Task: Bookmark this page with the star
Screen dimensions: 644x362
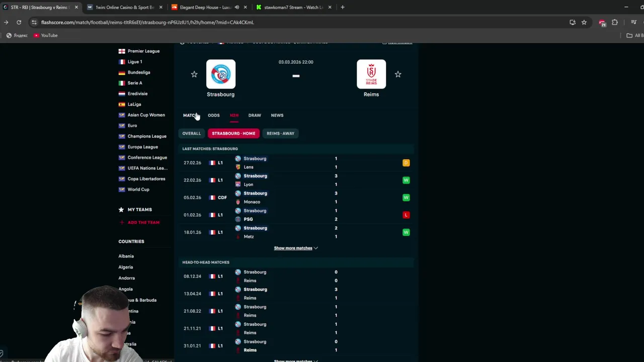Action: [x=584, y=22]
